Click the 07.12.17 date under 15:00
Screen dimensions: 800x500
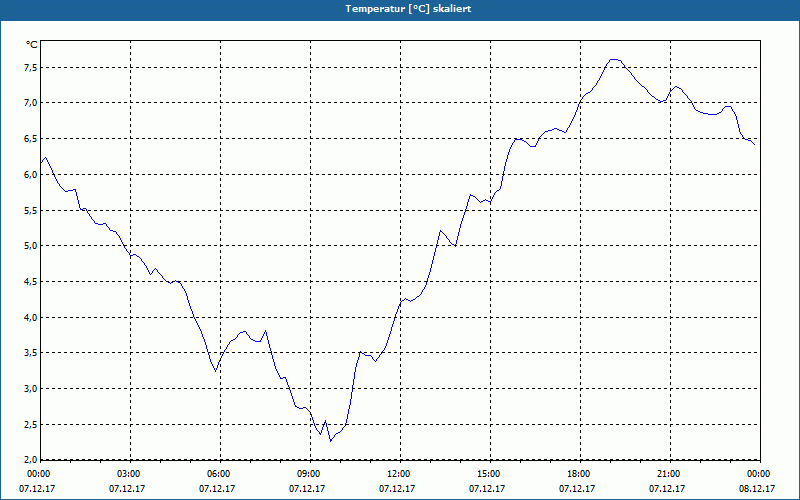[x=487, y=489]
